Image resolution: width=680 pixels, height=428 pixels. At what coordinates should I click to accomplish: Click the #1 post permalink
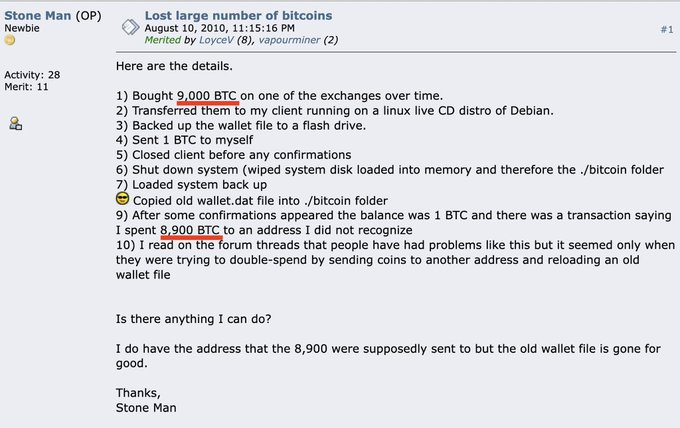tap(667, 29)
